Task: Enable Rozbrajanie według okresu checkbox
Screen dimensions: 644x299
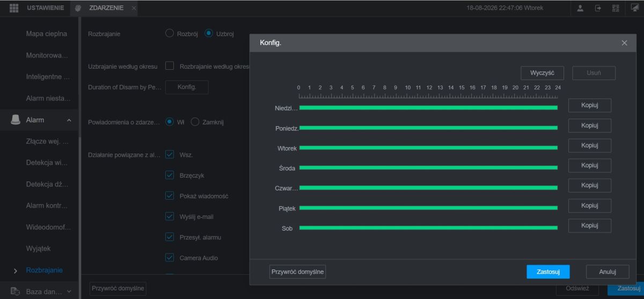Action: pos(170,67)
